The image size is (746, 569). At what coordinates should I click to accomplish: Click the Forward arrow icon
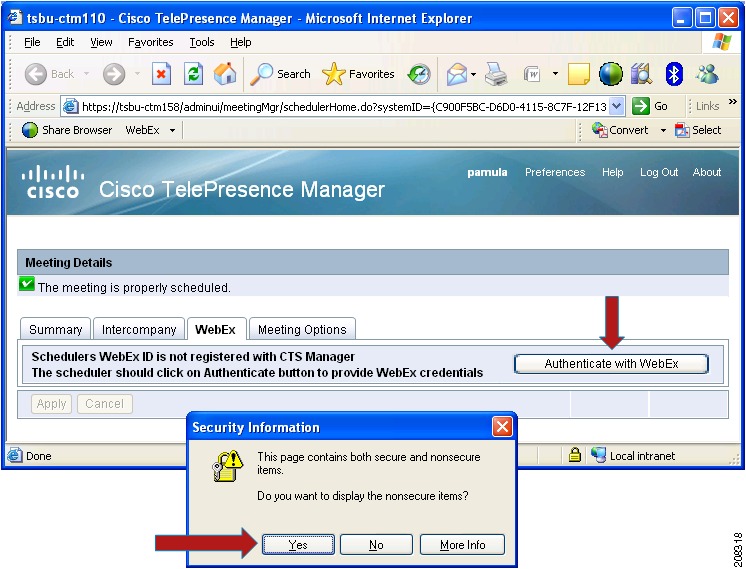pyautogui.click(x=114, y=74)
